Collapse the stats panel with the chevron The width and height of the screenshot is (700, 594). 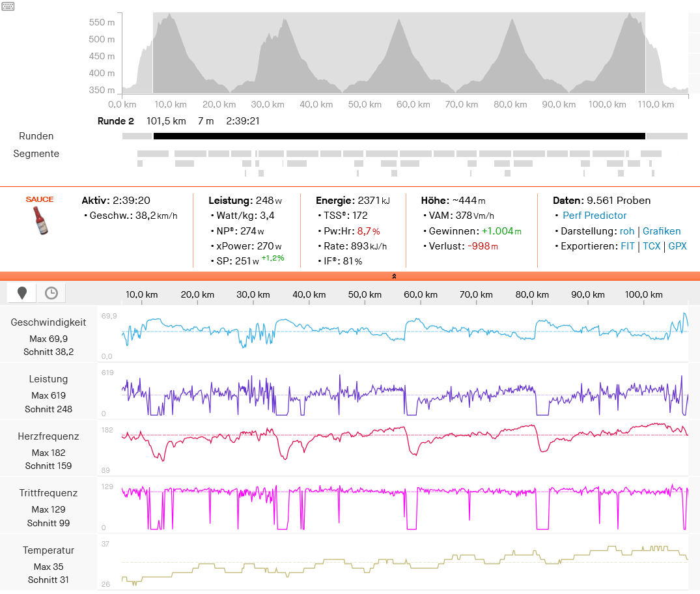394,276
